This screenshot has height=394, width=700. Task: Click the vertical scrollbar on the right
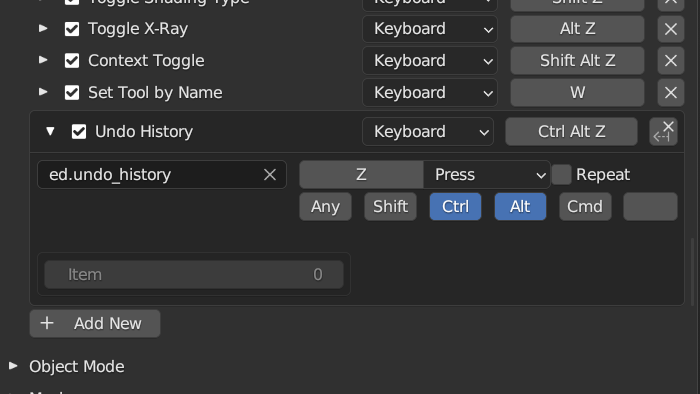click(692, 272)
